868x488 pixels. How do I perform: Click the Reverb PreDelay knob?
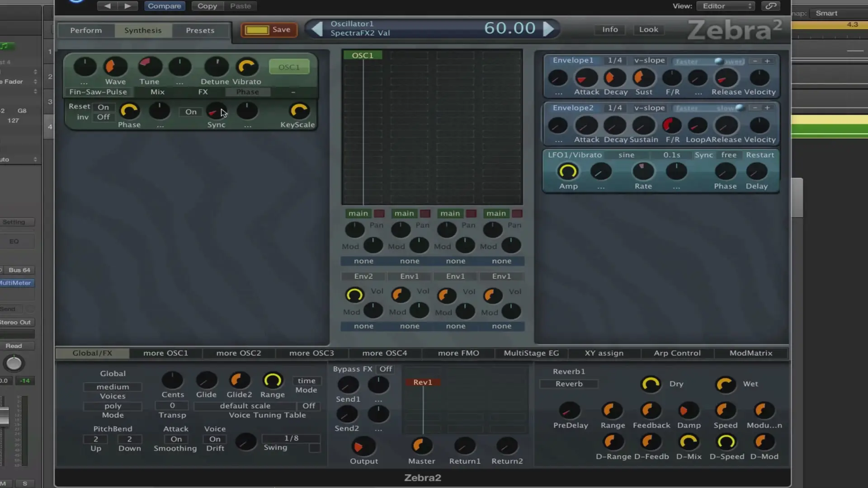pos(570,410)
